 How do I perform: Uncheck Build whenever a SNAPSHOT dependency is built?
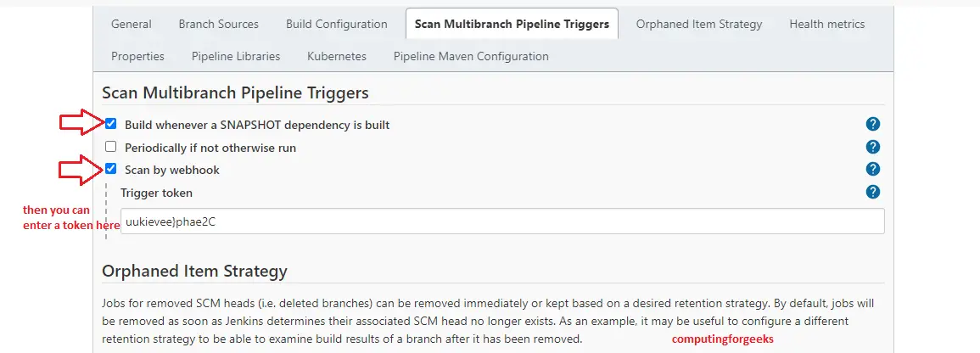[x=111, y=124]
